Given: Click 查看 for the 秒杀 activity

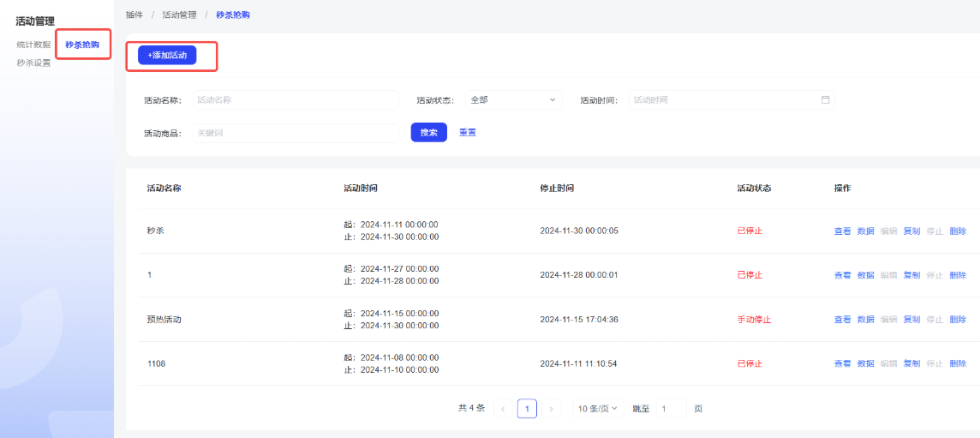Looking at the screenshot, I should 842,231.
